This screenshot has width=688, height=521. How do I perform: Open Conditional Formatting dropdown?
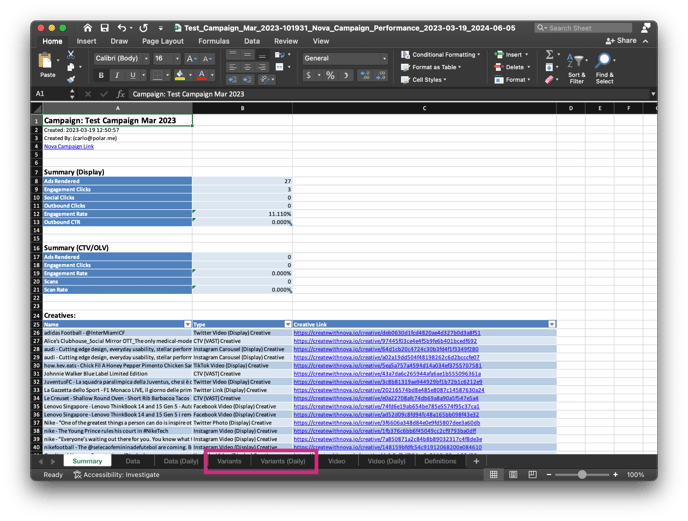click(x=443, y=55)
